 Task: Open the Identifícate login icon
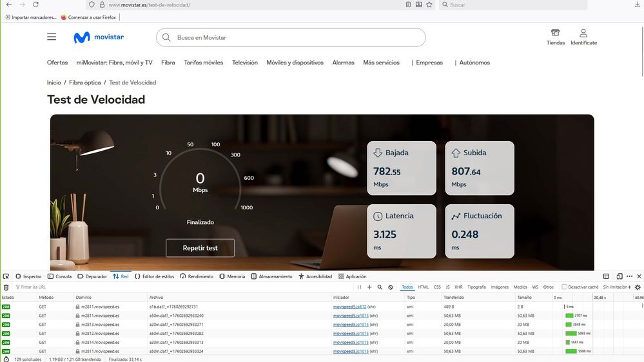(583, 33)
